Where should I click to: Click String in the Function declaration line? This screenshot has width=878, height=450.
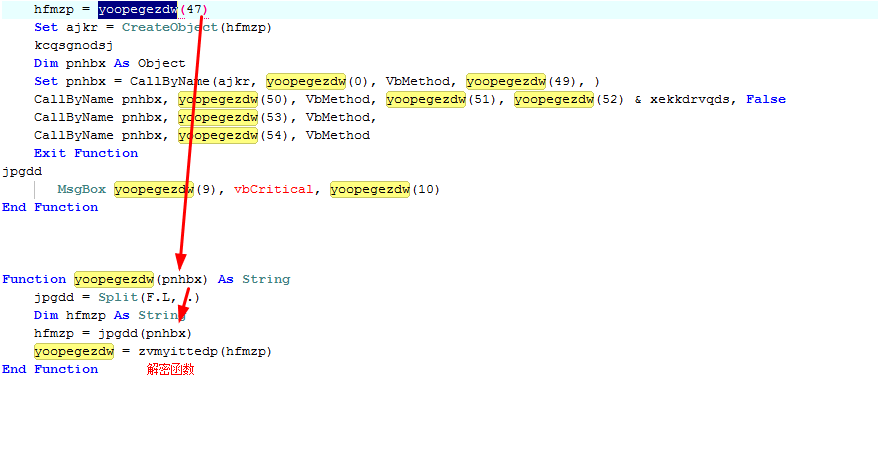tap(266, 279)
